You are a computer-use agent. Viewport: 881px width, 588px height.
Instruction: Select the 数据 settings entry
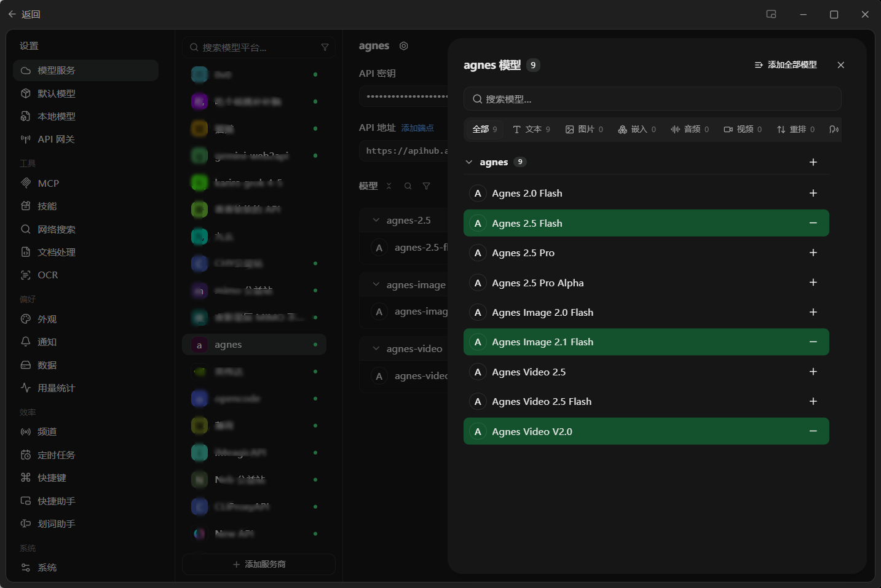point(85,366)
